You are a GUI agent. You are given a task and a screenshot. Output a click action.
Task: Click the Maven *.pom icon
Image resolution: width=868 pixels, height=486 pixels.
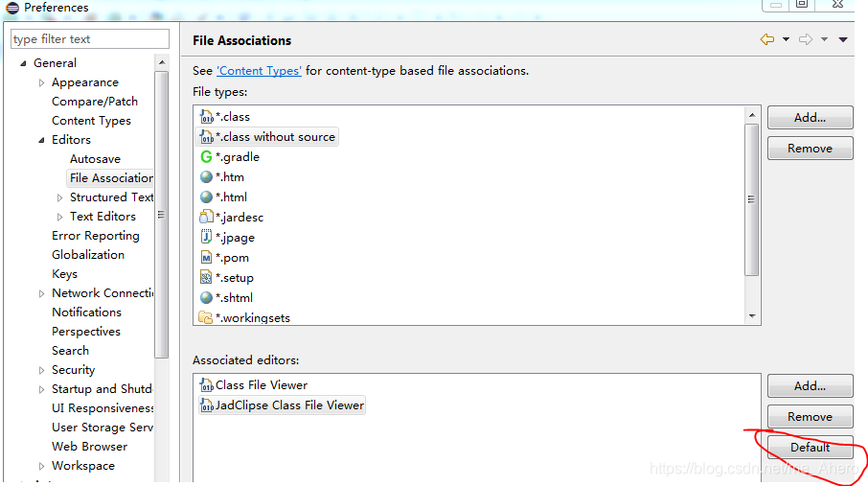click(207, 257)
